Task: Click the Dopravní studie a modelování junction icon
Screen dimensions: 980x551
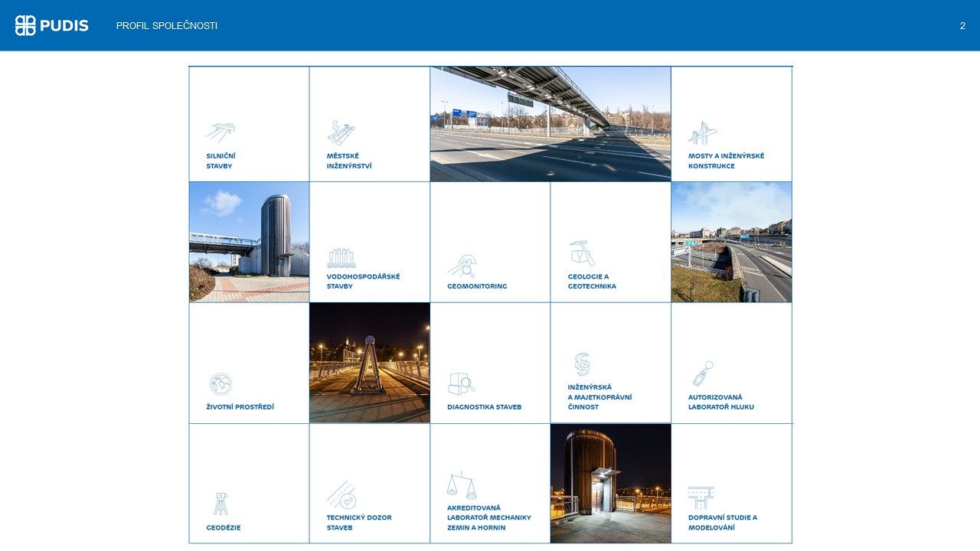Action: click(x=701, y=497)
